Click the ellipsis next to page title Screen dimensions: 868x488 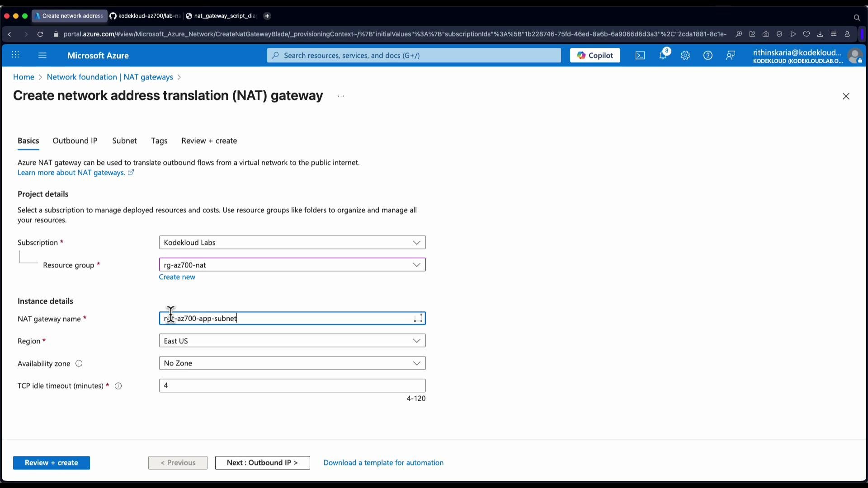click(x=341, y=96)
